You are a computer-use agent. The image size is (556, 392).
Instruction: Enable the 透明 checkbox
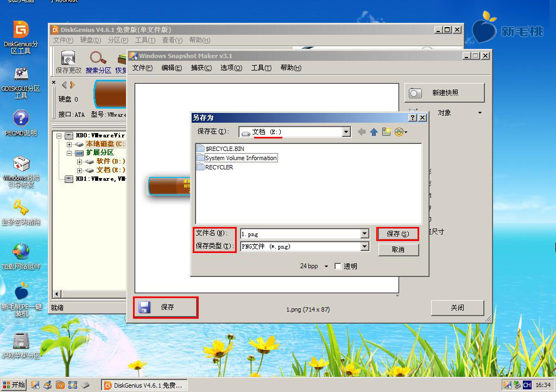(x=338, y=266)
